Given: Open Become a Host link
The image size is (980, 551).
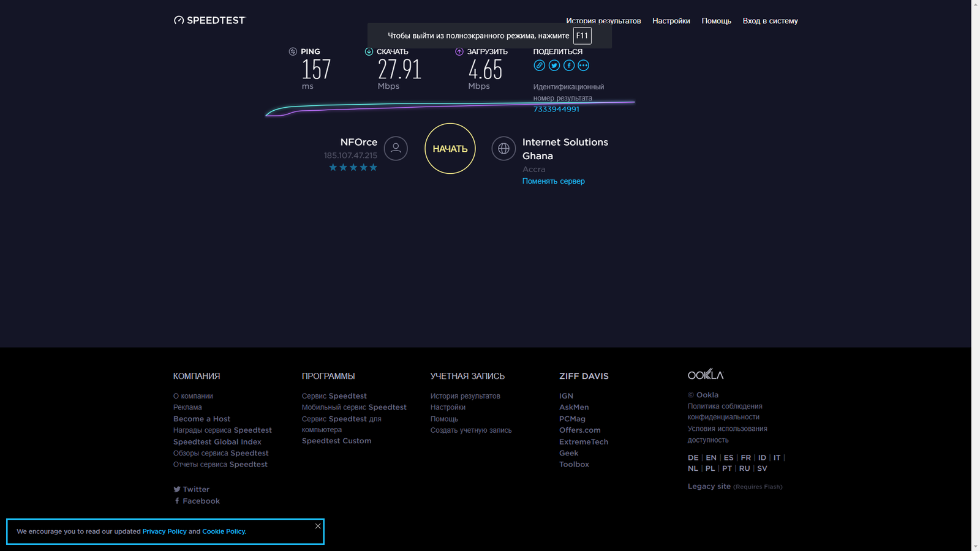Looking at the screenshot, I should tap(202, 419).
